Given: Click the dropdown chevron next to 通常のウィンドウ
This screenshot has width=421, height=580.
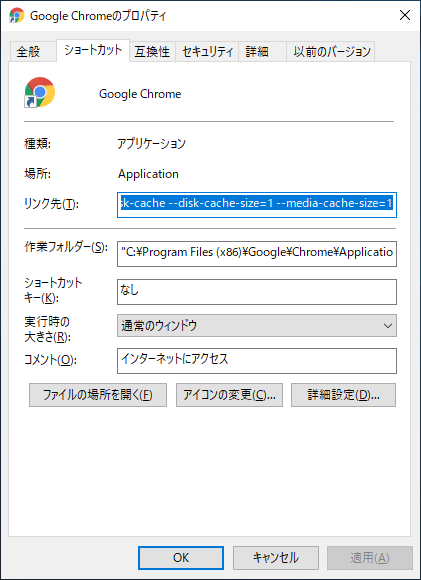Looking at the screenshot, I should tap(388, 326).
